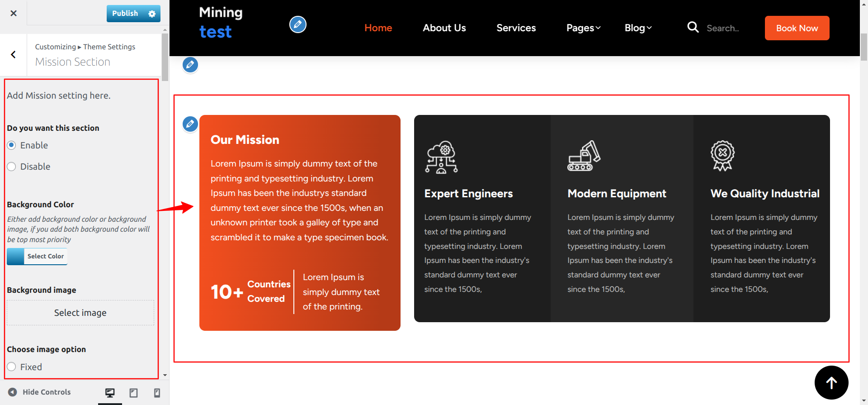Click the scroll-to-top arrow button
Viewport: 868px width, 405px height.
[831, 383]
